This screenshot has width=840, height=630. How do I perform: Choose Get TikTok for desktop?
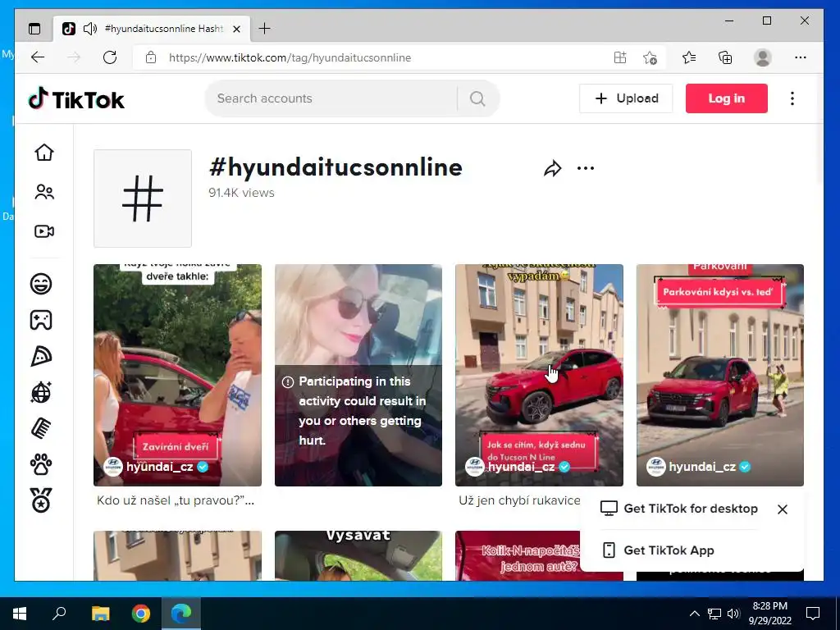pyautogui.click(x=679, y=509)
